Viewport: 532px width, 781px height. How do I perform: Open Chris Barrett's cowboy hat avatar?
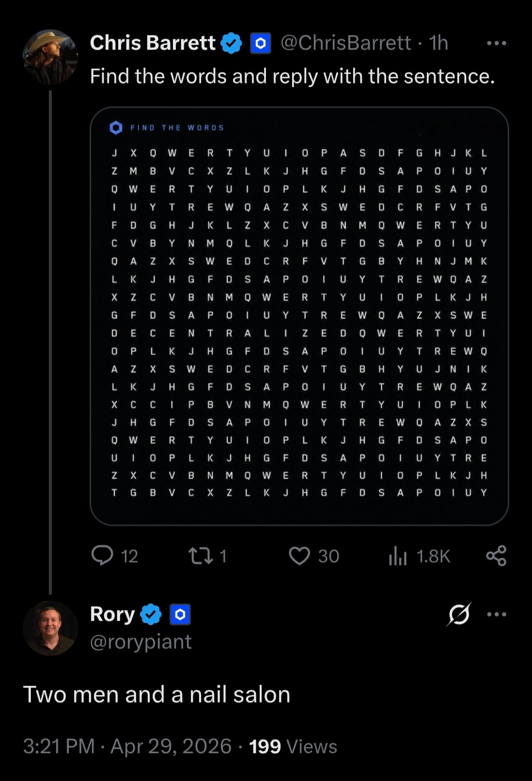pyautogui.click(x=50, y=57)
